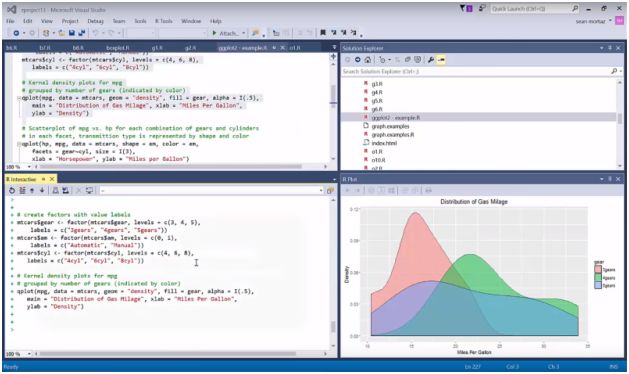Open the document tabs overflow dropdown
Screen dimensions: 629x374
click(334, 47)
